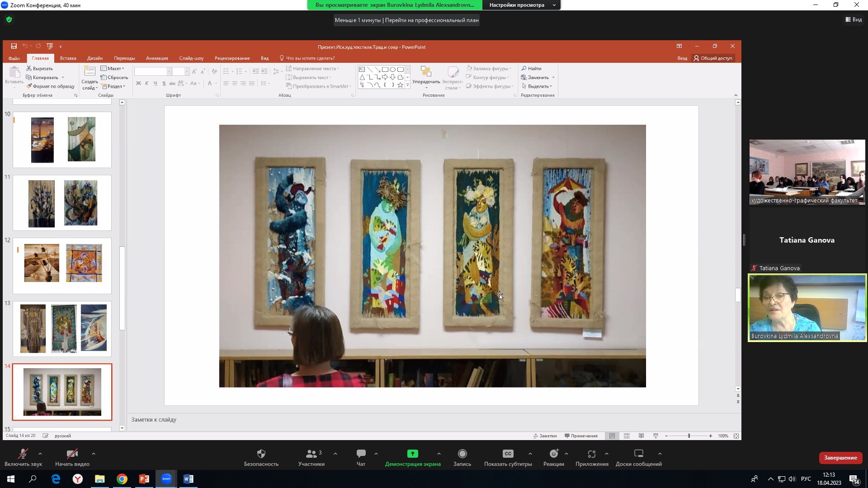Expand arrow next to Участники
Screen dimensions: 868x488
[335, 454]
